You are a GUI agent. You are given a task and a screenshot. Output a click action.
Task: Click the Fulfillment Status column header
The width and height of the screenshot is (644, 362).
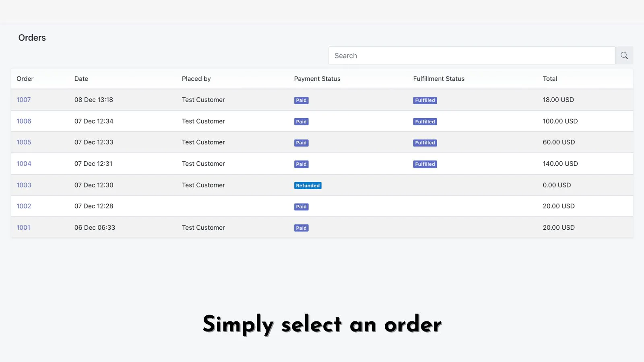tap(439, 79)
